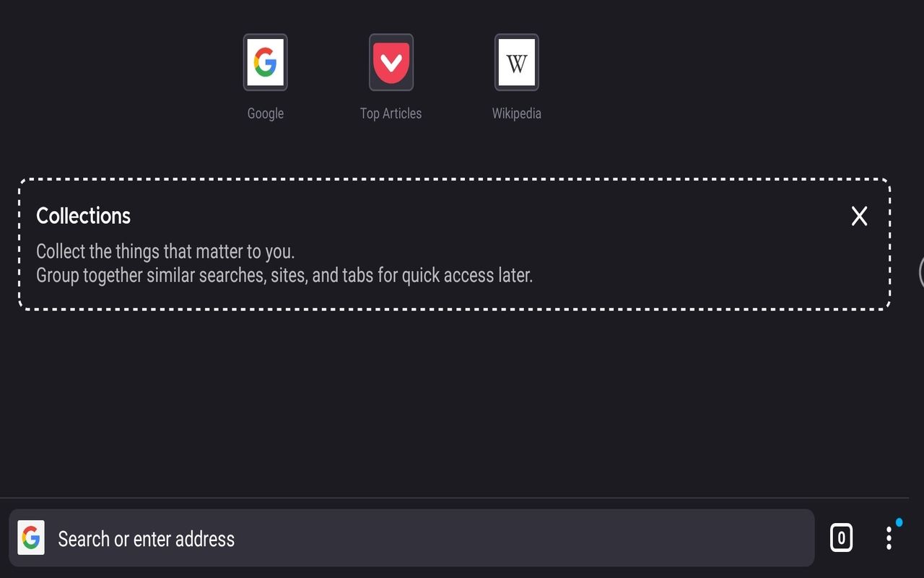Click the "Wikipedia" label text
924x578 pixels.
pyautogui.click(x=516, y=113)
